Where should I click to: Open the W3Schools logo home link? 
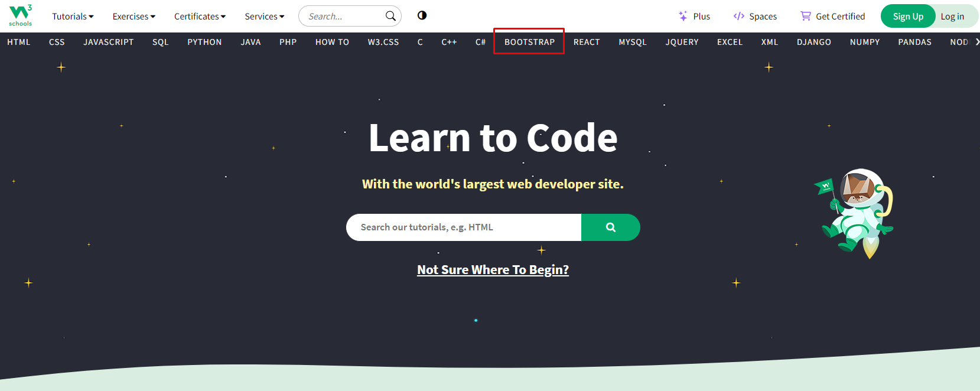point(21,15)
